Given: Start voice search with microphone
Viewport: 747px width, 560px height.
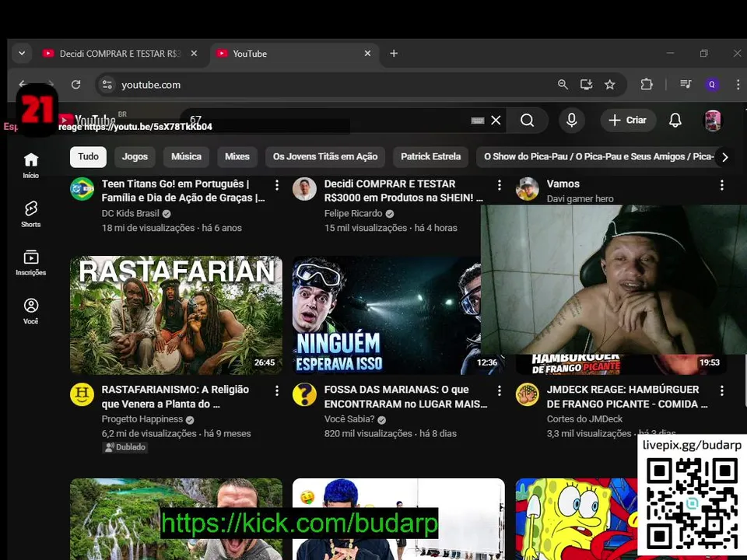Looking at the screenshot, I should coord(572,120).
